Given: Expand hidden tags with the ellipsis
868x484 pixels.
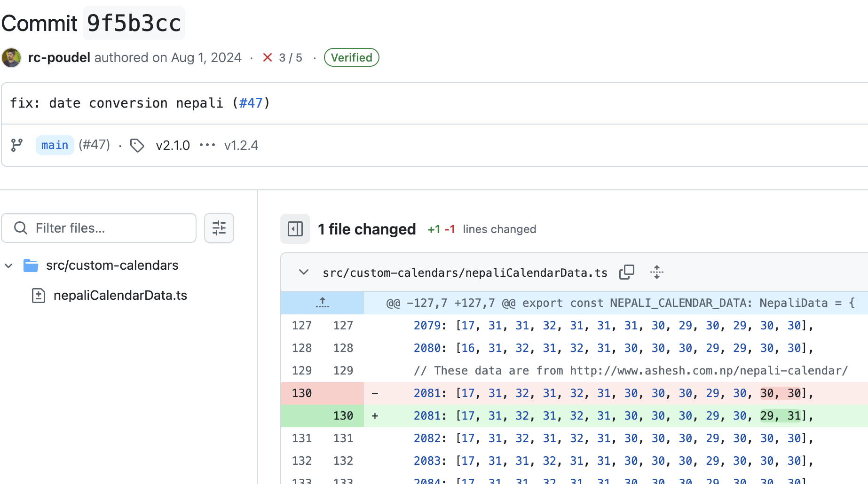Looking at the screenshot, I should [x=207, y=145].
